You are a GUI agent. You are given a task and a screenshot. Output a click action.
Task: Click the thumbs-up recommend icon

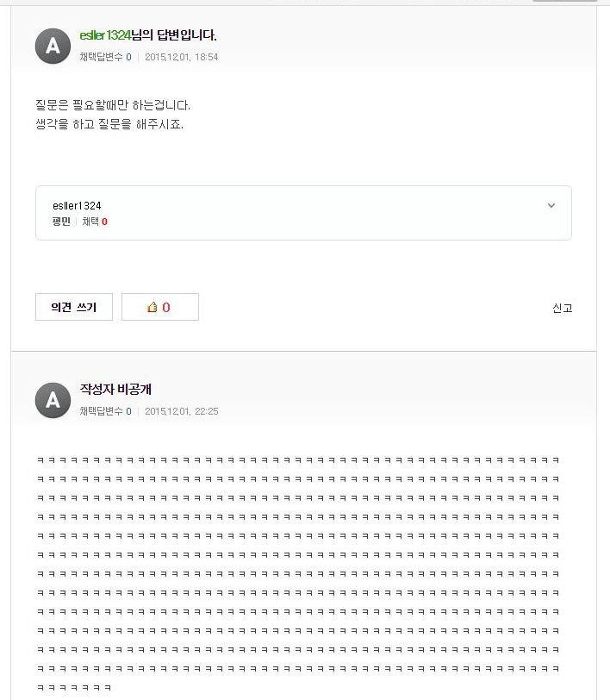[152, 307]
